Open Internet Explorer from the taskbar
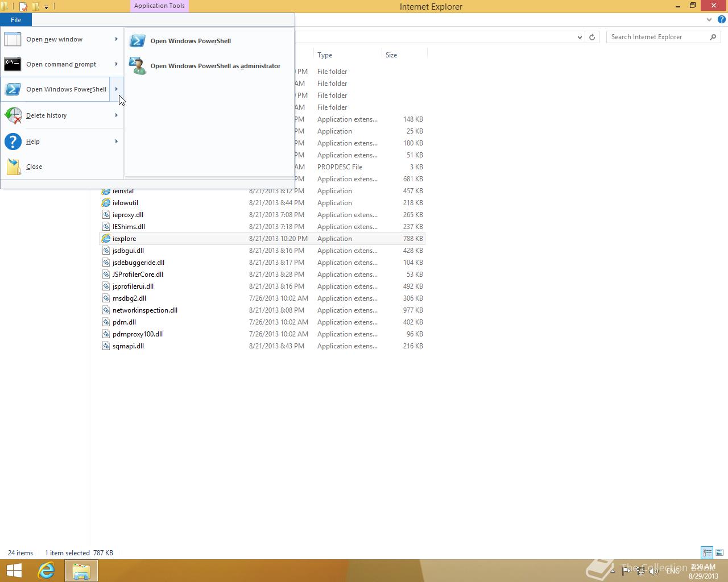Image resolution: width=728 pixels, height=582 pixels. [46, 571]
